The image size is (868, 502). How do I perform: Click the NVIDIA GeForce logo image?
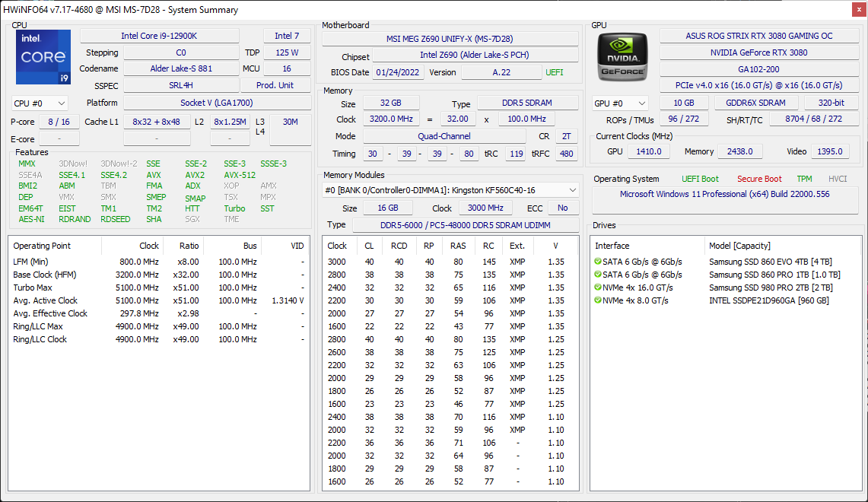coord(622,57)
